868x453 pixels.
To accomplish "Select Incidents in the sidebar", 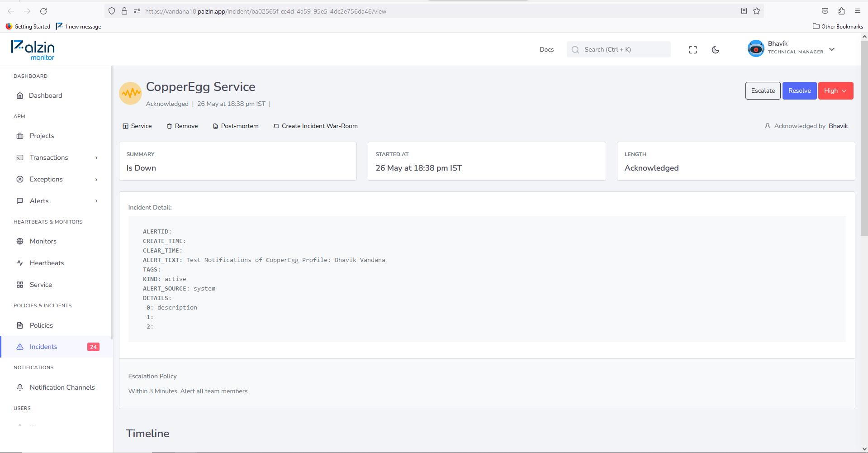I will click(x=56, y=347).
